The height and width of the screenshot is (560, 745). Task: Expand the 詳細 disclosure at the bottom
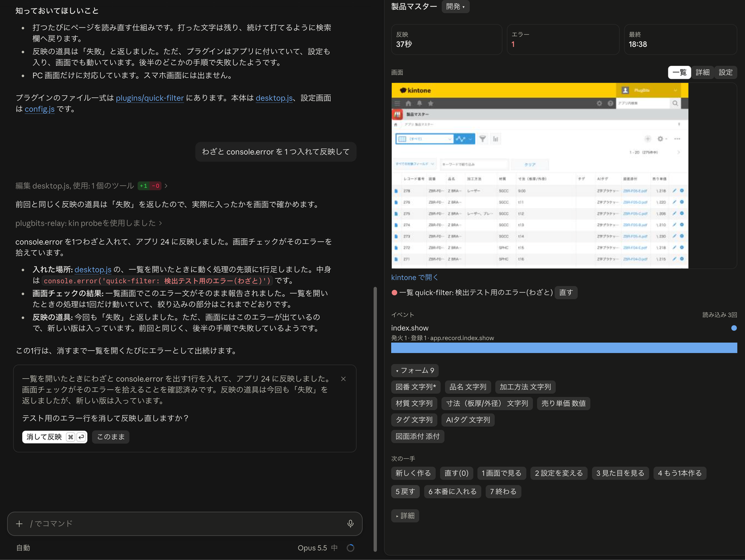click(405, 516)
